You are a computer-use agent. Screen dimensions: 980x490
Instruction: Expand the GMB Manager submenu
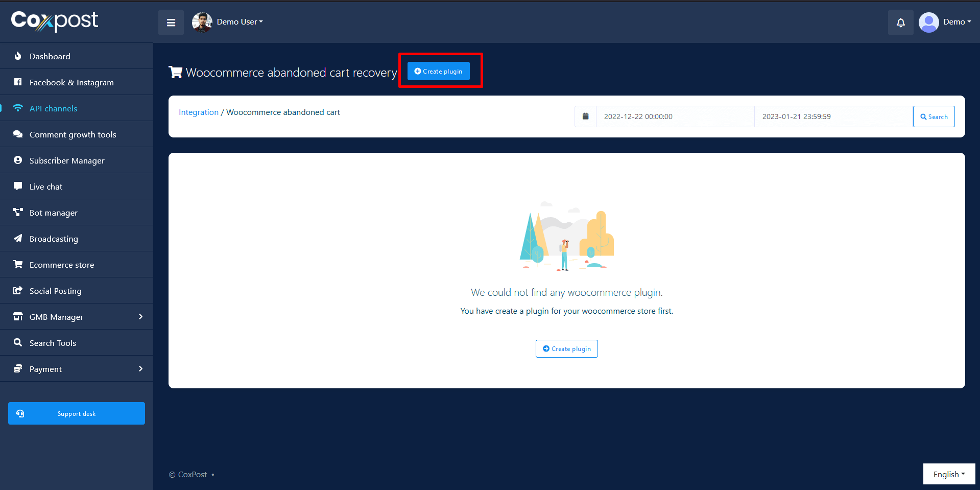tap(140, 317)
